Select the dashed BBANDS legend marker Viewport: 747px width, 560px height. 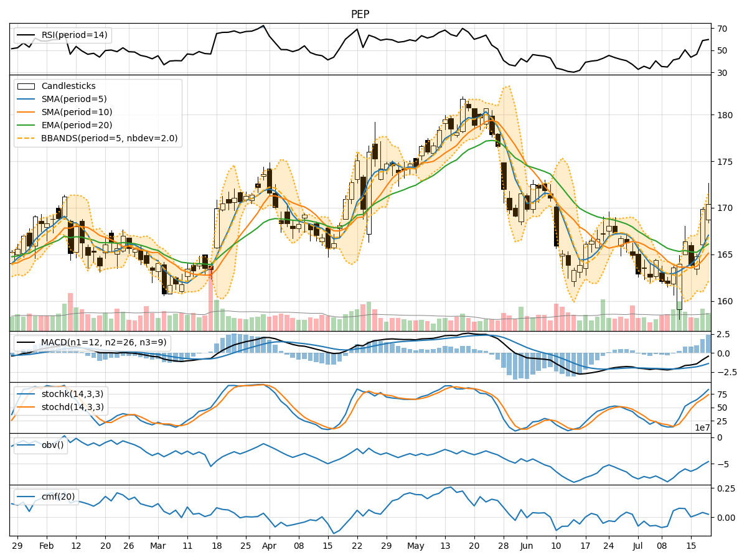[27, 139]
